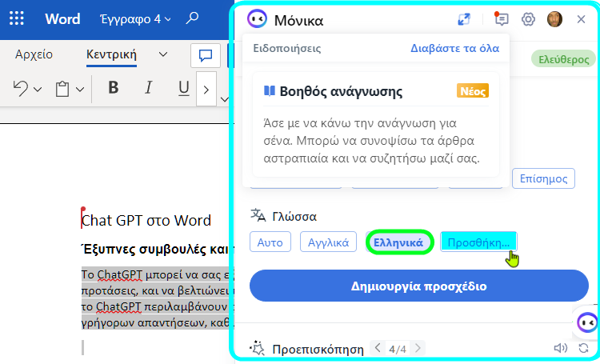Viewport: 600px width, 364px height.
Task: Click the speaker read-aloud icon
Action: pyautogui.click(x=561, y=348)
